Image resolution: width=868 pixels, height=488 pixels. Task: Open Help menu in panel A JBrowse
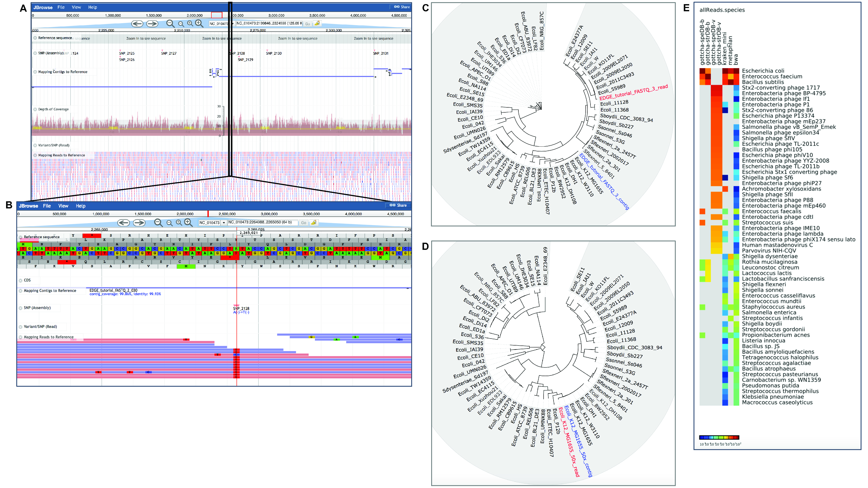pos(93,7)
